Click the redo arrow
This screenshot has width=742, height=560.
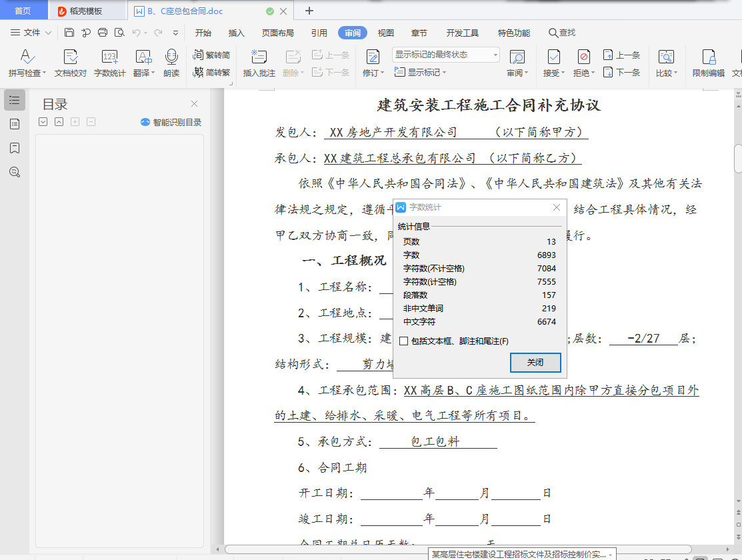[159, 33]
